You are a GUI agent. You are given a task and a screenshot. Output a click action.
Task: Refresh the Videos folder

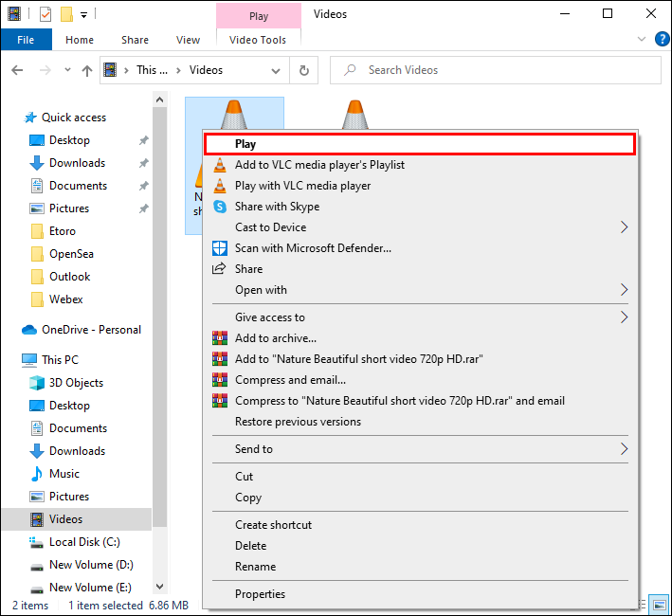coord(304,70)
